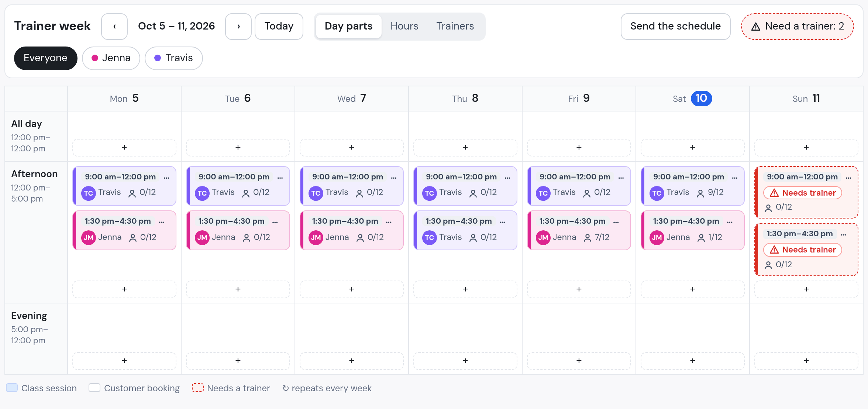
Task: Add afternoon session on Tuesday
Action: (x=238, y=289)
